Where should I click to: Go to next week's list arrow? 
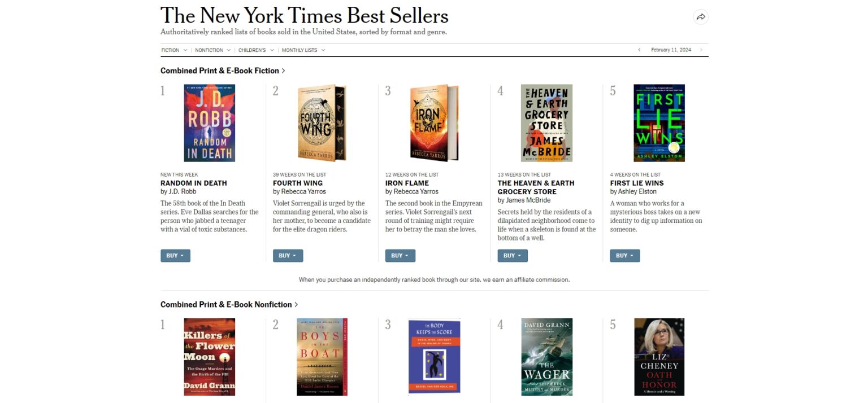tap(701, 50)
